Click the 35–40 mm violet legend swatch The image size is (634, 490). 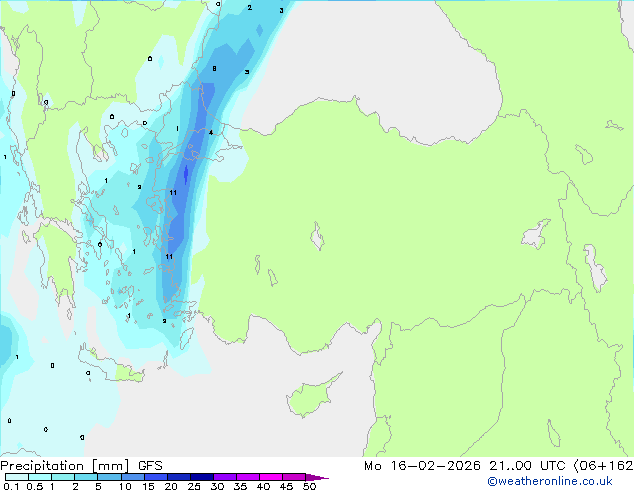point(248,477)
